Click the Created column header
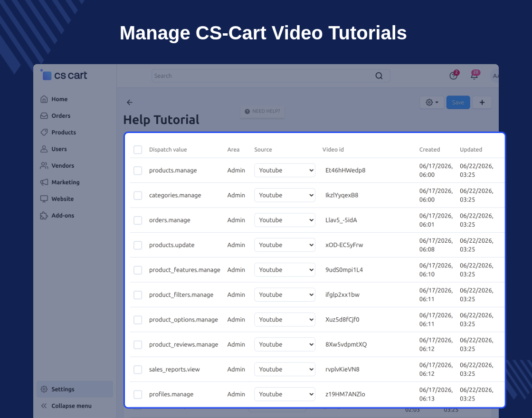 (x=429, y=150)
